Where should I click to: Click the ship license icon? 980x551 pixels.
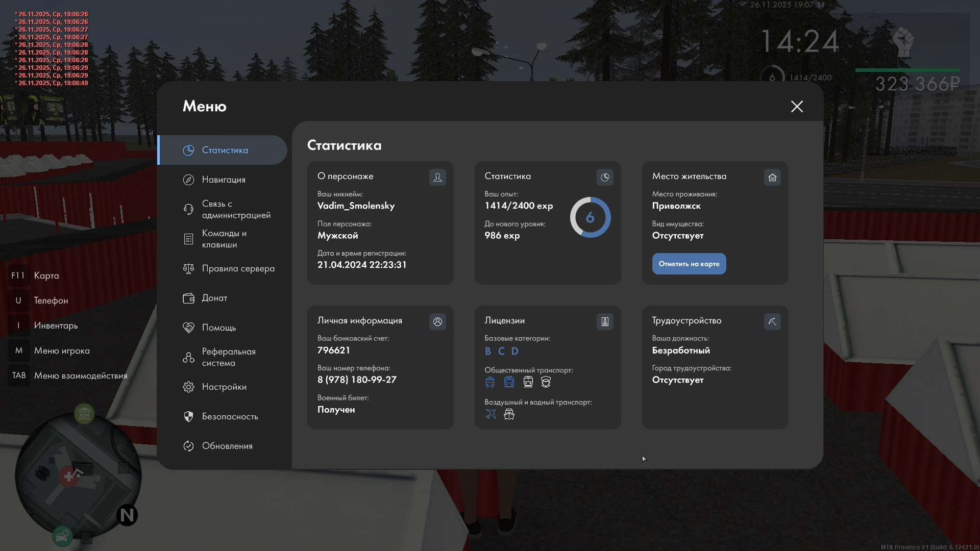509,414
